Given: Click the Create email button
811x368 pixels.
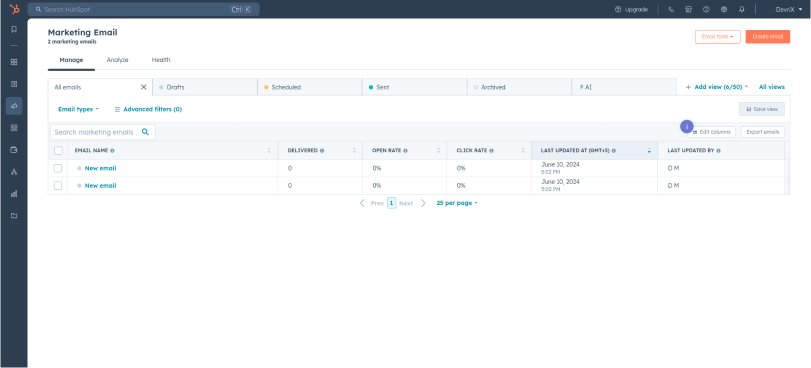Looking at the screenshot, I should (x=768, y=37).
